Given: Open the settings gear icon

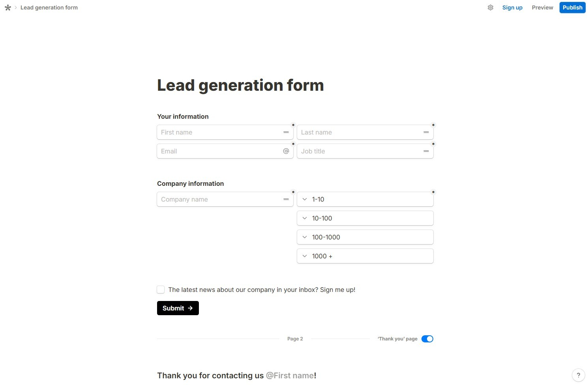Looking at the screenshot, I should click(491, 7).
